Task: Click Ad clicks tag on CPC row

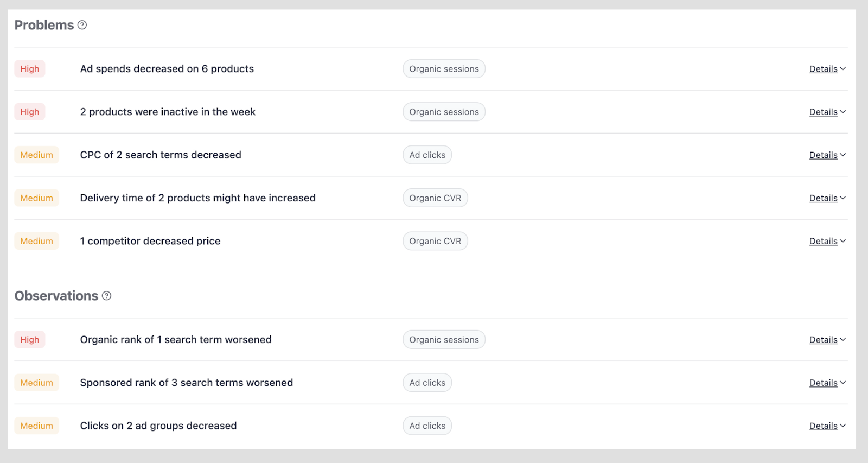Action: pyautogui.click(x=427, y=155)
